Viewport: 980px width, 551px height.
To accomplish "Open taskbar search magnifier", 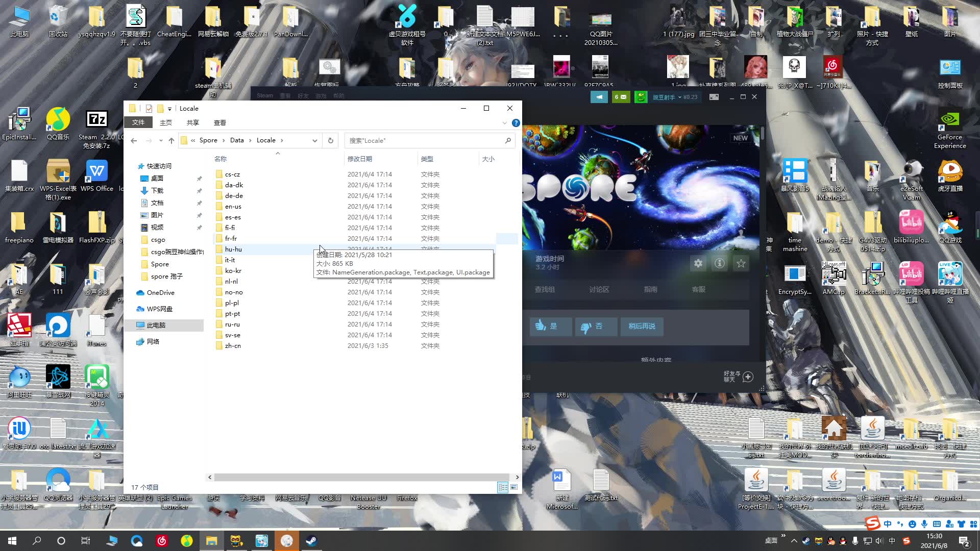I will [x=37, y=541].
